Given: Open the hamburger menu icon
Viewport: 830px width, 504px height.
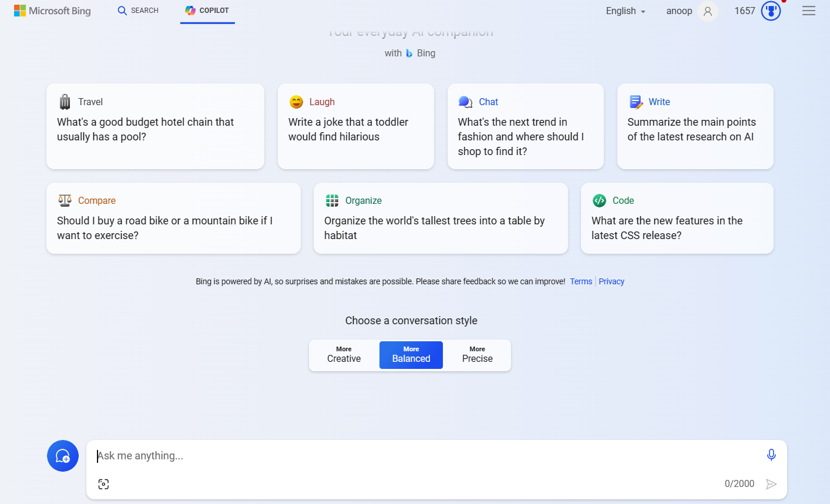Looking at the screenshot, I should [x=809, y=11].
